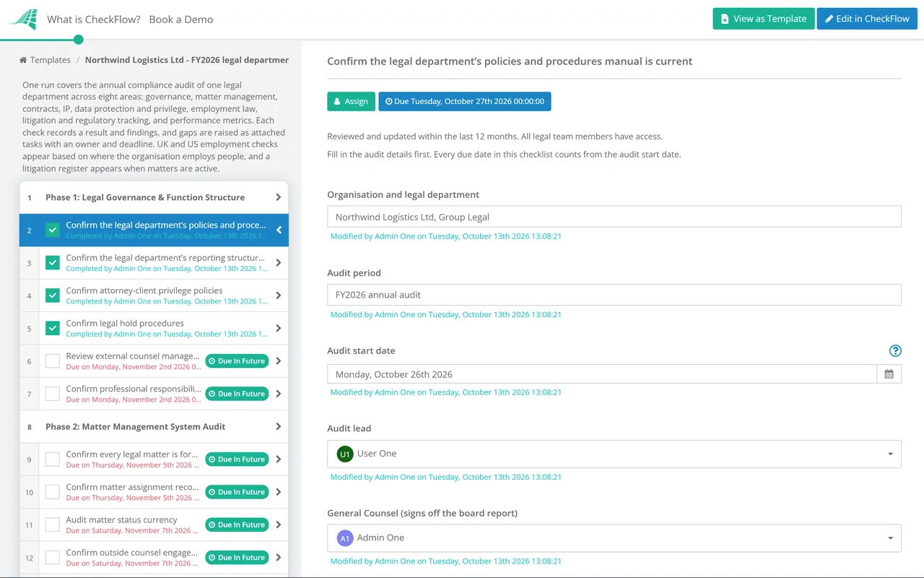Screen dimensions: 924x578
Task: Expand the legal hold procedures task chevron
Action: coord(279,328)
